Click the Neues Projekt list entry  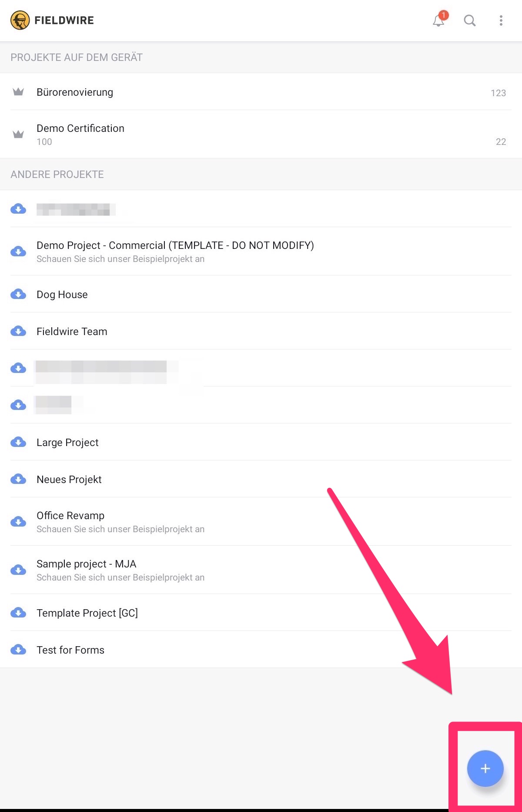[69, 480]
